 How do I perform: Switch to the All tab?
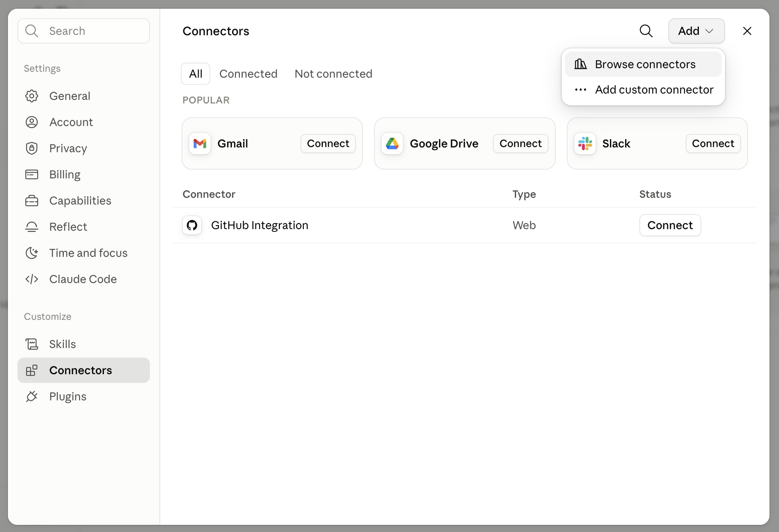click(x=196, y=74)
